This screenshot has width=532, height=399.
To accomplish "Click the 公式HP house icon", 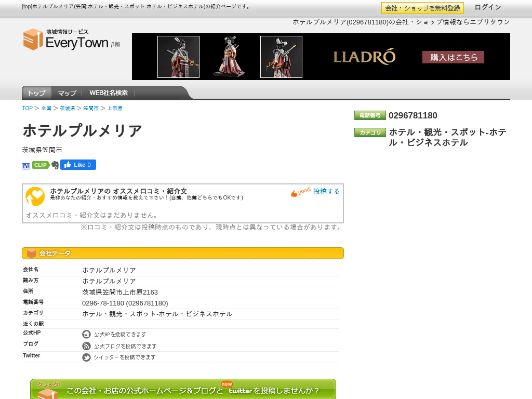I will pos(87,334).
